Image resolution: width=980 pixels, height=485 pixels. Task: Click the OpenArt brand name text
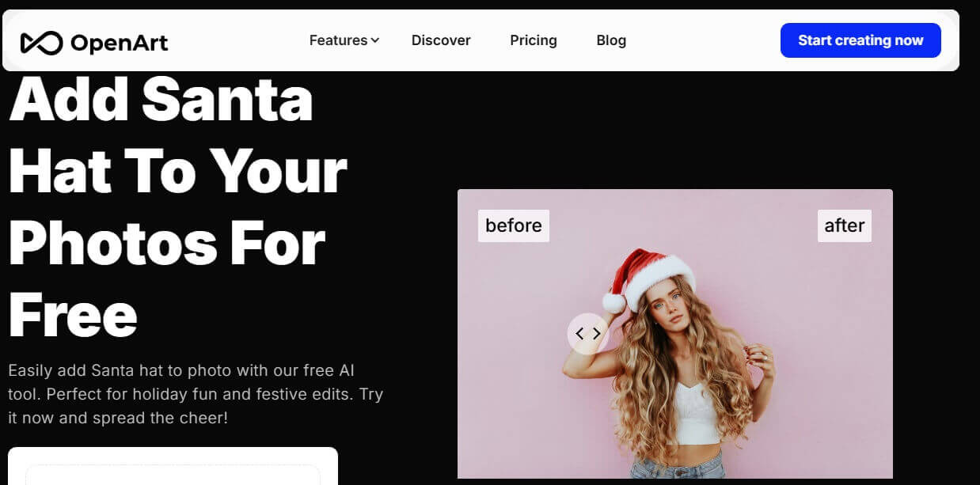119,42
